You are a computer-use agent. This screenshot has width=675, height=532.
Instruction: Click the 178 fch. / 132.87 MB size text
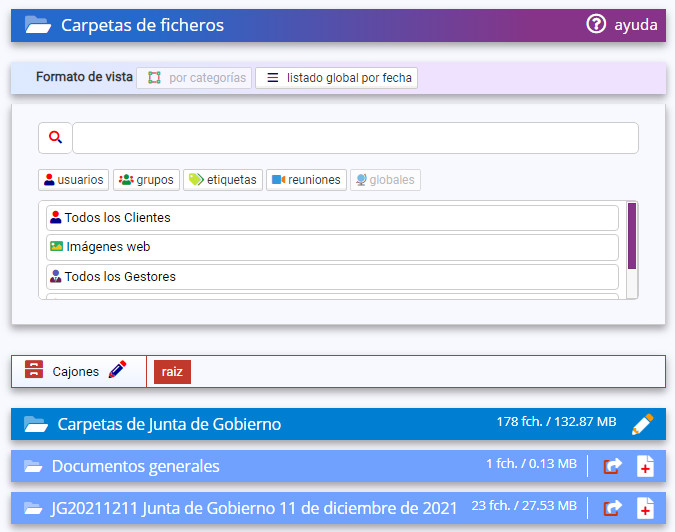(x=556, y=421)
